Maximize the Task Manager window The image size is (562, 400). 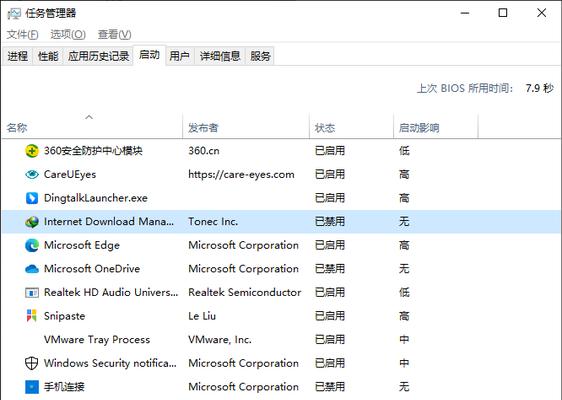(x=503, y=13)
